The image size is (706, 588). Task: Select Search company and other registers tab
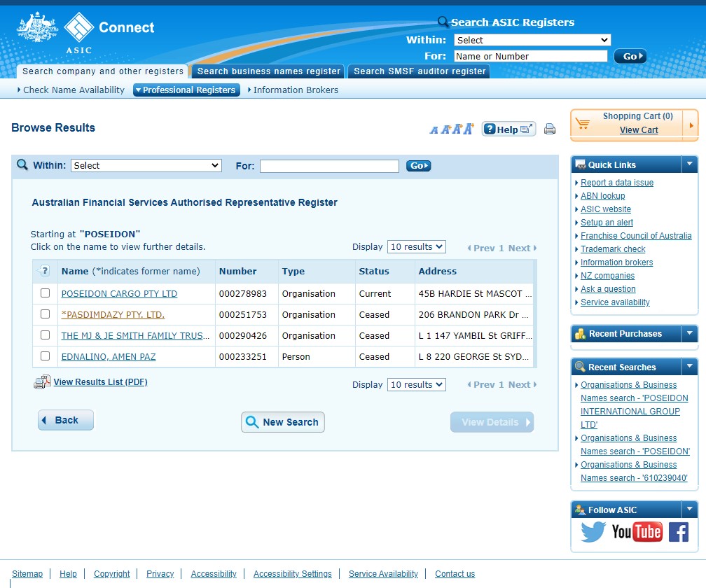103,71
